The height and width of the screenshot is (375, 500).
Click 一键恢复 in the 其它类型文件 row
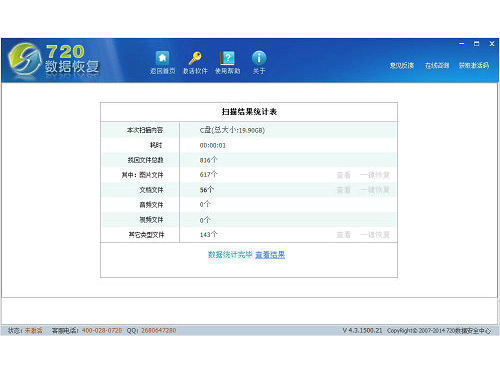[x=375, y=235]
